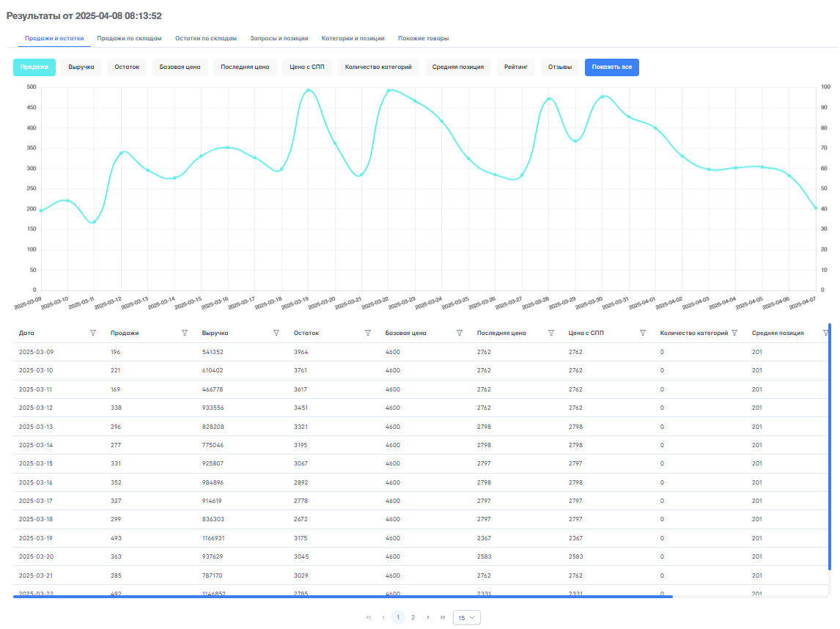The image size is (840, 629).
Task: Go to page 2 of table
Action: pos(413,617)
